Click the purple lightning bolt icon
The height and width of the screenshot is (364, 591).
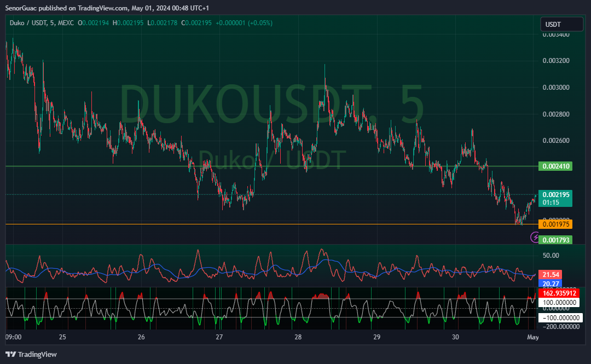(535, 237)
